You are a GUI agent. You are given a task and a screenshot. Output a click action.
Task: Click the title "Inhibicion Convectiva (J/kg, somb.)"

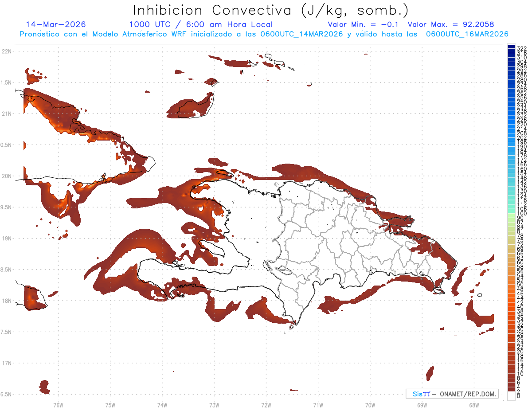click(271, 10)
